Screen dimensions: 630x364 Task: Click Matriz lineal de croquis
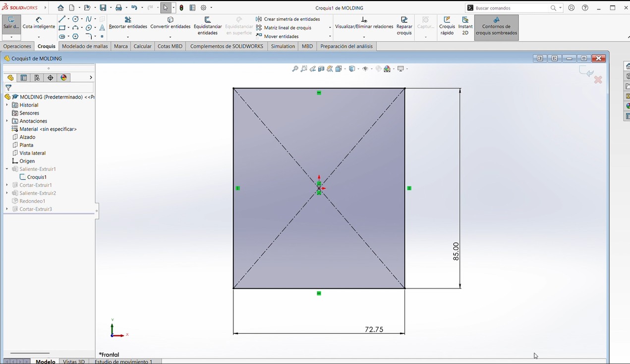[284, 28]
